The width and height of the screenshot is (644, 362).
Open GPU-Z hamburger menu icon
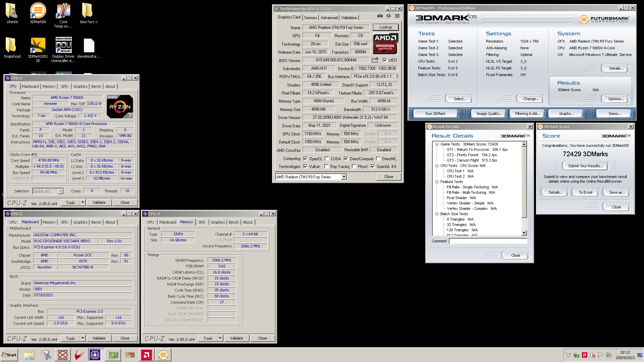(397, 16)
